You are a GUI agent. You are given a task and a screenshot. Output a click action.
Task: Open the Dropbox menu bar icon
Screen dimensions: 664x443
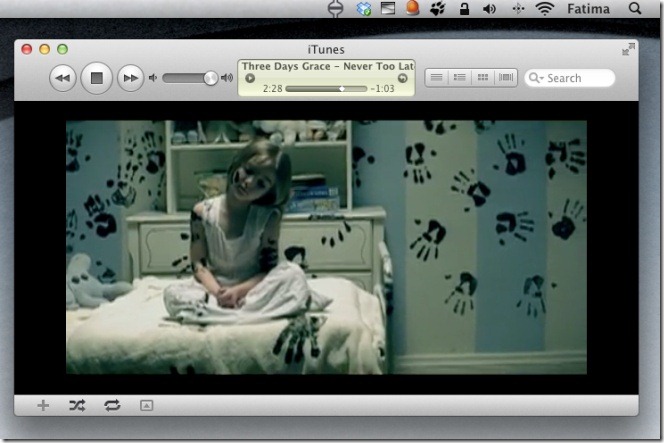pyautogui.click(x=364, y=8)
